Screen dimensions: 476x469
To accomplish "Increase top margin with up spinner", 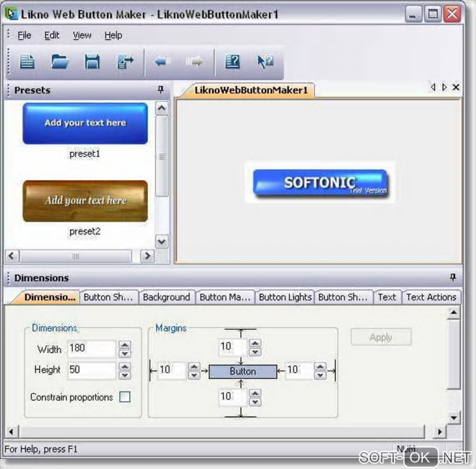I will [x=255, y=343].
